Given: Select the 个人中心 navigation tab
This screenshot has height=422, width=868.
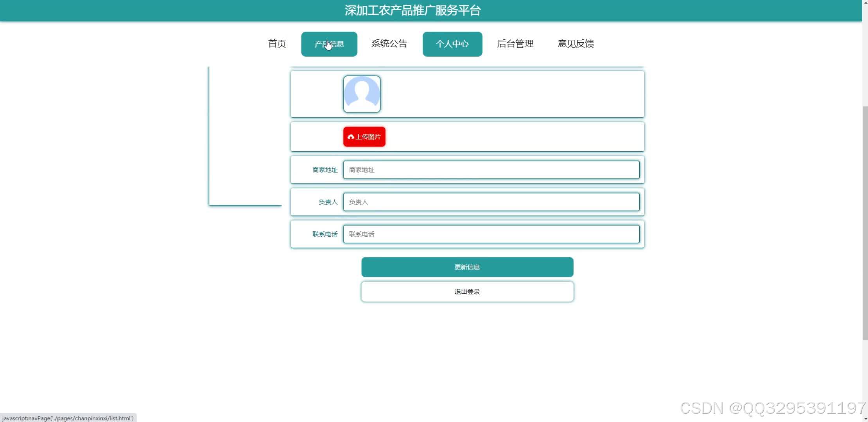Looking at the screenshot, I should pos(452,44).
